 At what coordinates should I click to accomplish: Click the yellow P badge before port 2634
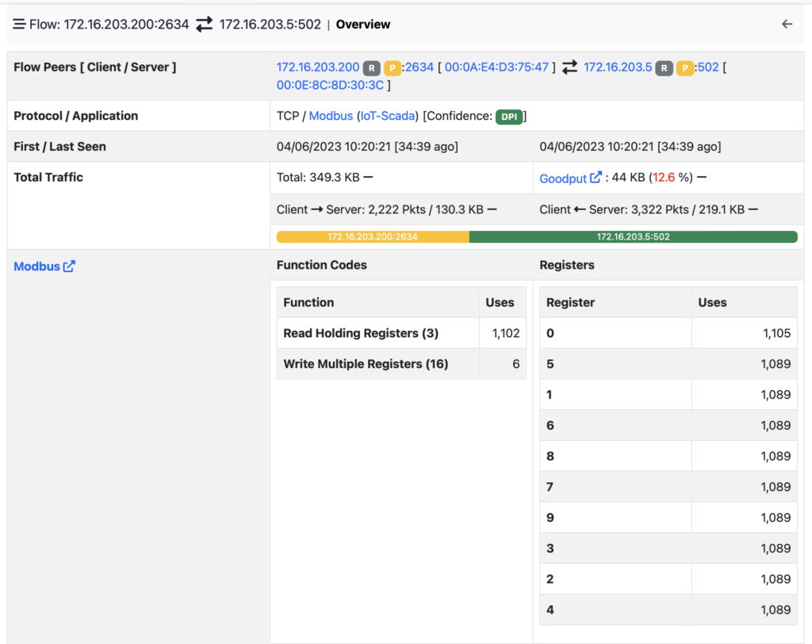point(392,68)
